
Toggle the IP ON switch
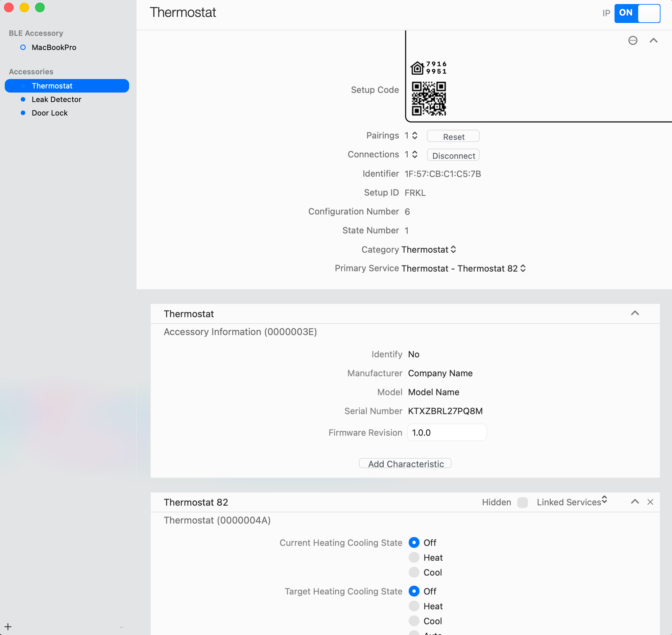pos(637,13)
